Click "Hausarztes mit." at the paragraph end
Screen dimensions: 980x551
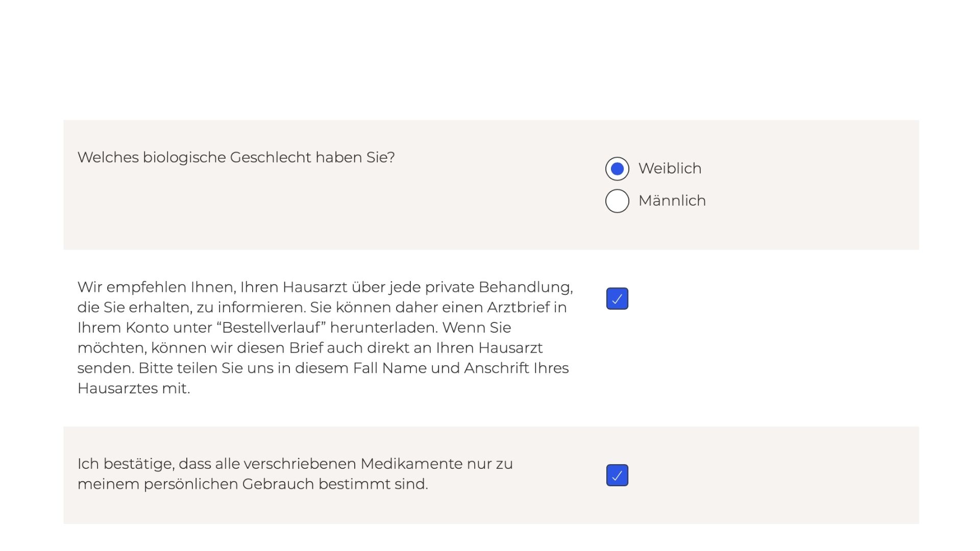point(134,389)
